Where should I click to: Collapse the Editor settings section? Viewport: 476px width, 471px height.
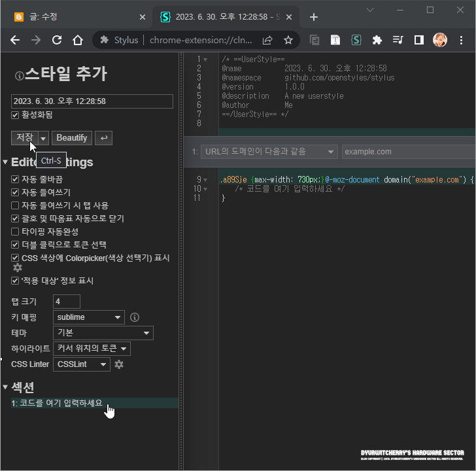(5, 162)
